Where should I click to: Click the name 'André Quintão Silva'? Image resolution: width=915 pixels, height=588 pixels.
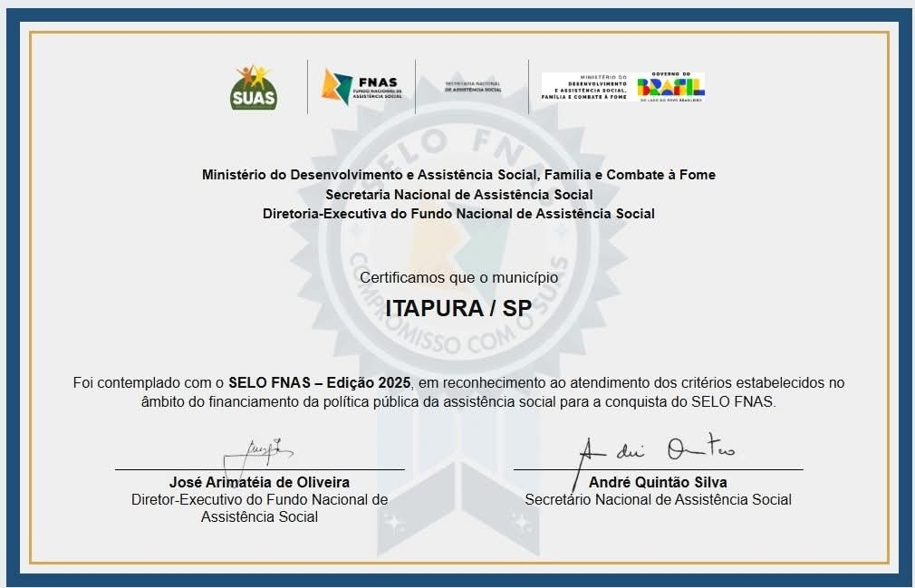click(x=658, y=482)
